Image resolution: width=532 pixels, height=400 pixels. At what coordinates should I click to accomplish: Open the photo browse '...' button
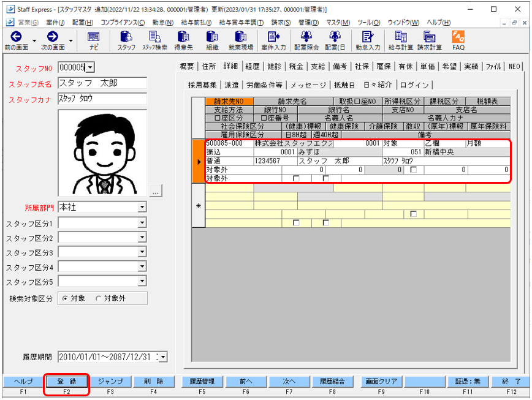[156, 191]
